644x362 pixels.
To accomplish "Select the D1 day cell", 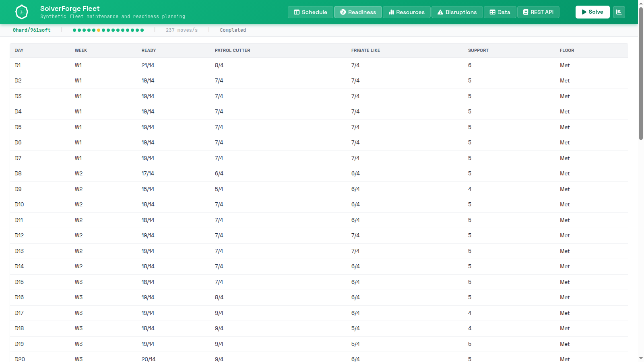I will pyautogui.click(x=18, y=65).
